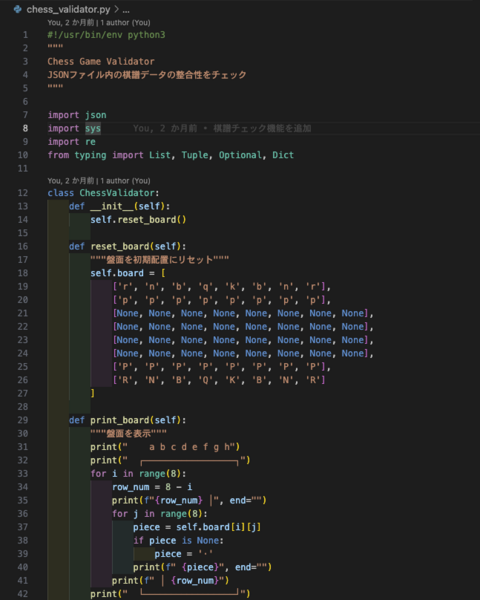Image resolution: width=480 pixels, height=600 pixels.
Task: Click the JSONファイル docstring description line
Action: [x=147, y=75]
